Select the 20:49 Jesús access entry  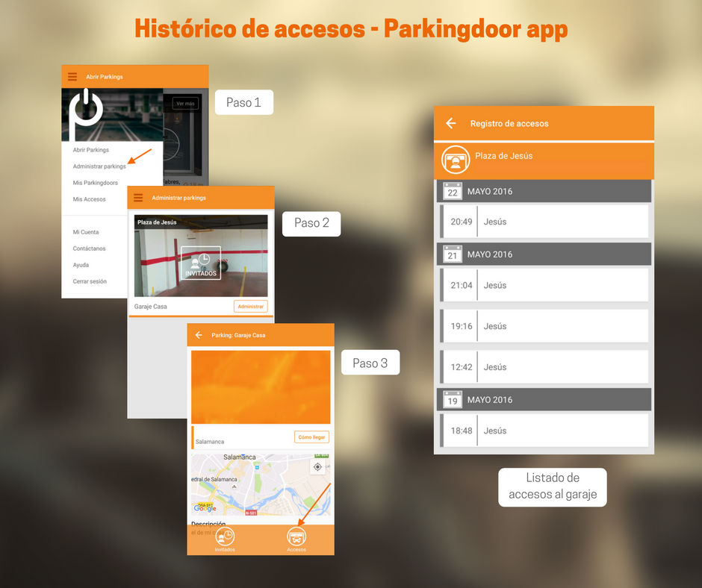[x=544, y=222]
